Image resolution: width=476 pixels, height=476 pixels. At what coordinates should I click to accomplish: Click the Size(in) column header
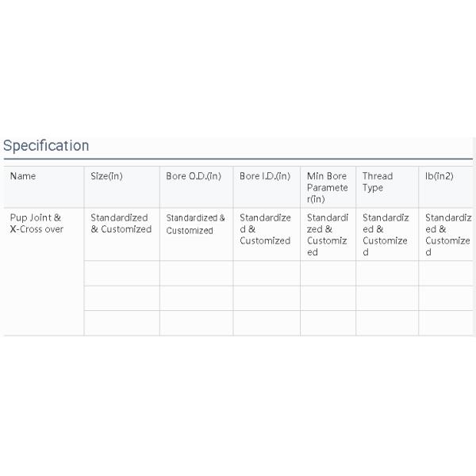point(107,176)
